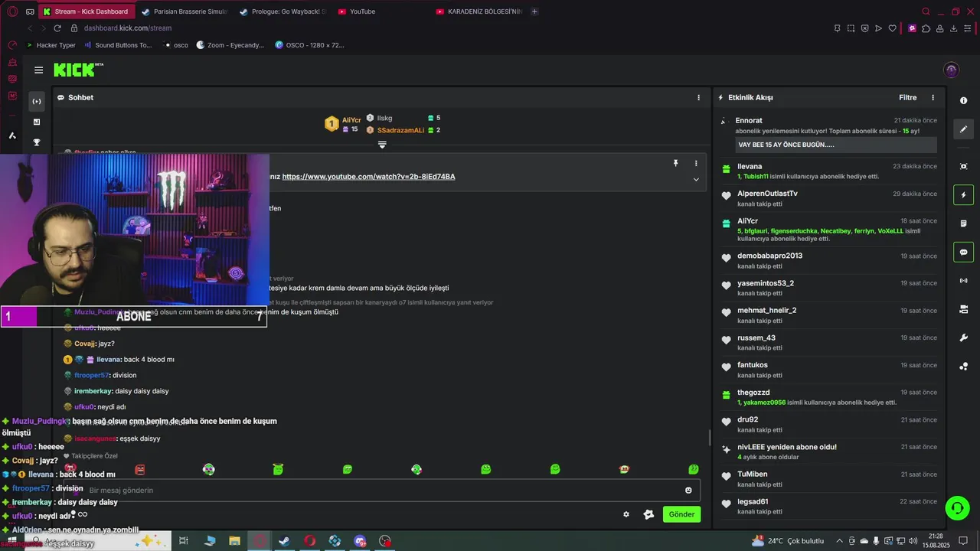Screen dimensions: 980x551
Task: Open the green headset support button
Action: coord(956,507)
